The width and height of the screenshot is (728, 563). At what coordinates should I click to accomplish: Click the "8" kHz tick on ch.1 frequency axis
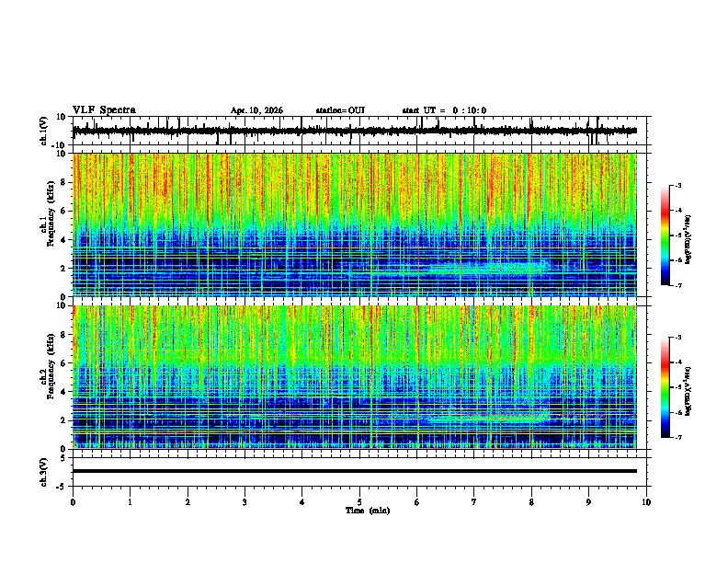(63, 182)
